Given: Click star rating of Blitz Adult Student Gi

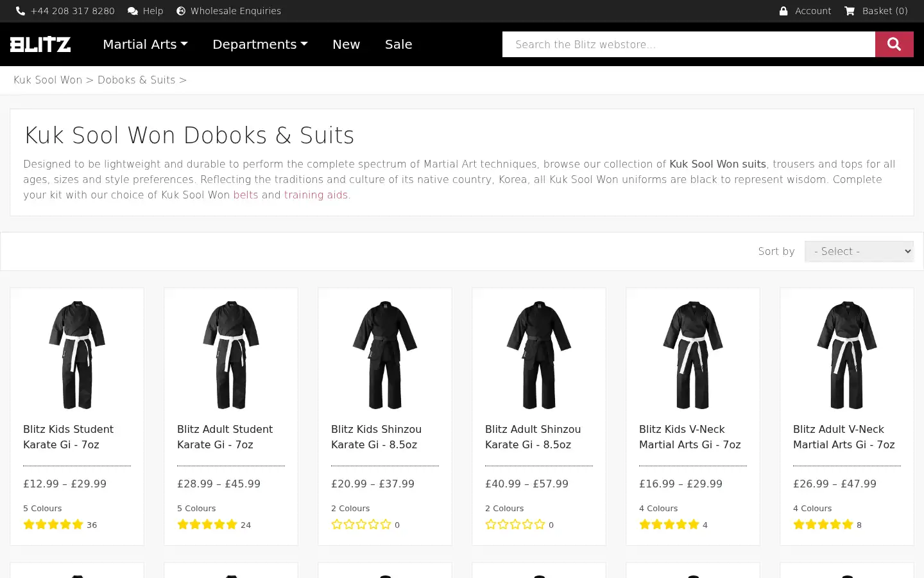Looking at the screenshot, I should point(207,525).
